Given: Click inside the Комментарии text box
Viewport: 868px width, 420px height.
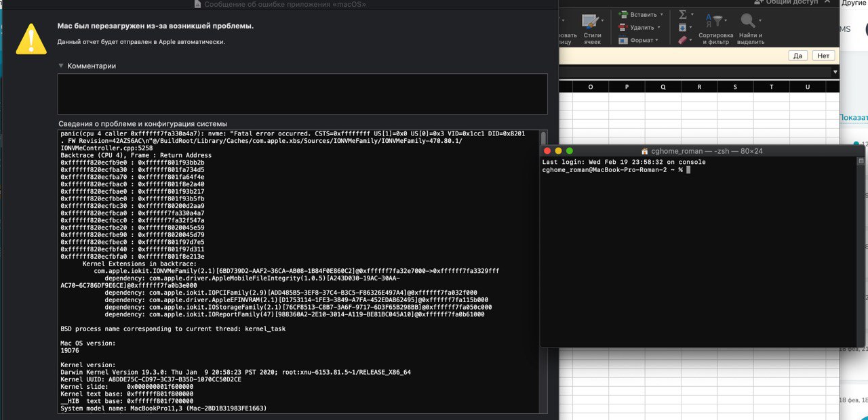Looking at the screenshot, I should tap(302, 93).
